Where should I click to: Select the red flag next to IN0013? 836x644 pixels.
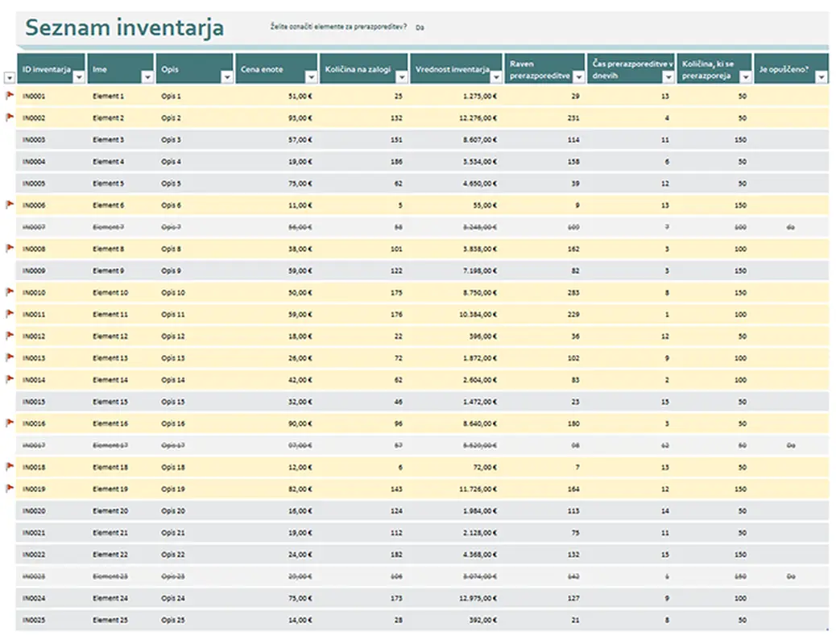[10, 357]
